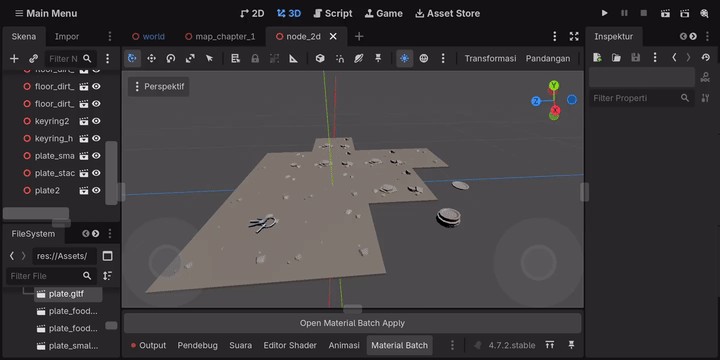Switch to the world scene tab
This screenshot has height=360, width=720.
tap(148, 36)
